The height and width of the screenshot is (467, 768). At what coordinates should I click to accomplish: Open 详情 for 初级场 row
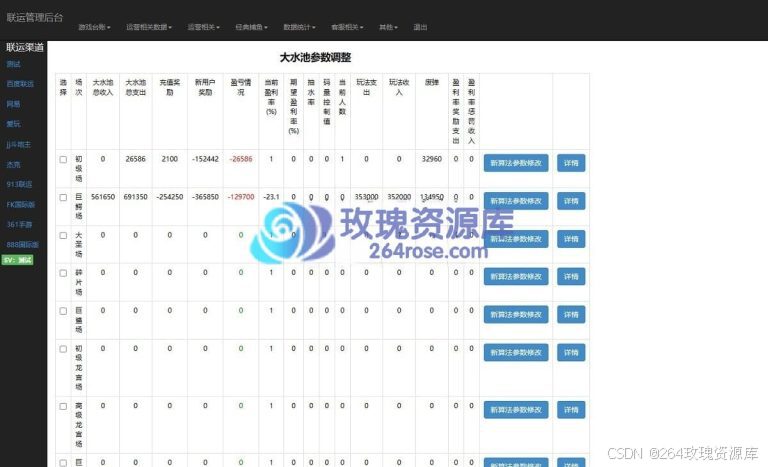571,163
